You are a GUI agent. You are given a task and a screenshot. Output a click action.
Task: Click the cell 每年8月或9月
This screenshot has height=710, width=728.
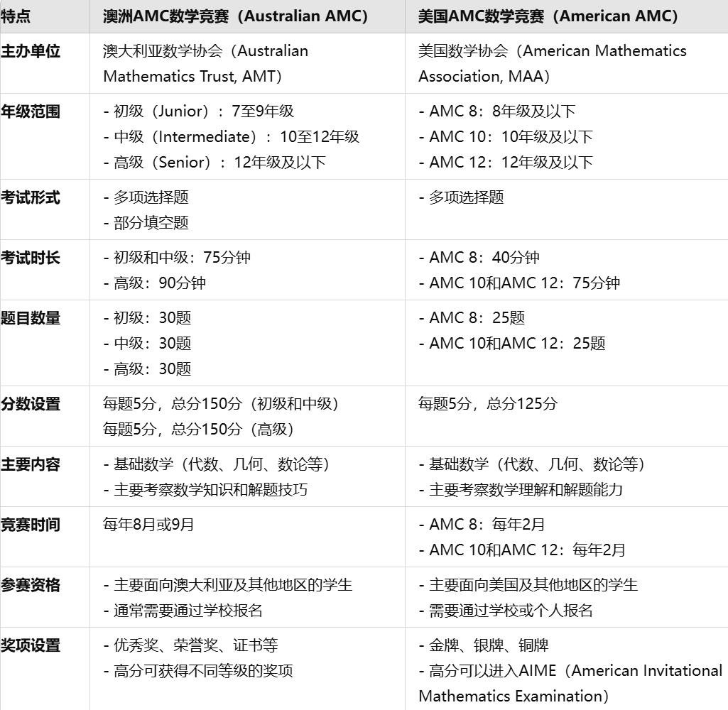[x=148, y=524]
